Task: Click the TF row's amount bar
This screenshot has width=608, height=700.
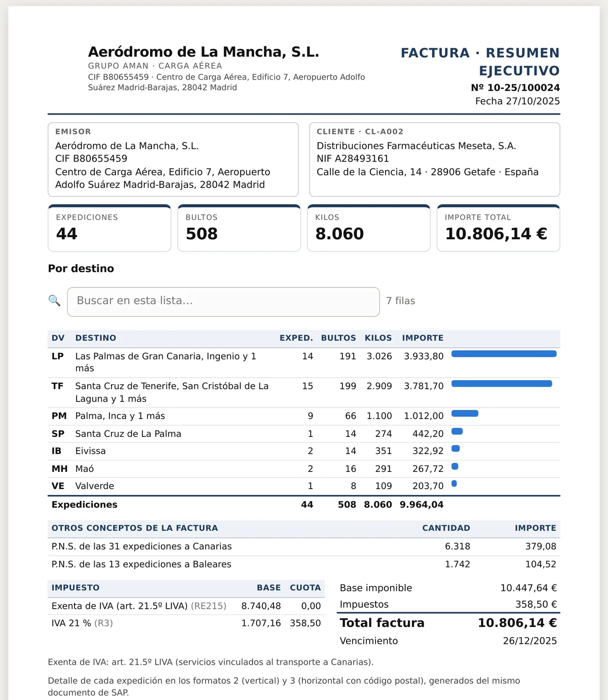Action: coord(502,384)
